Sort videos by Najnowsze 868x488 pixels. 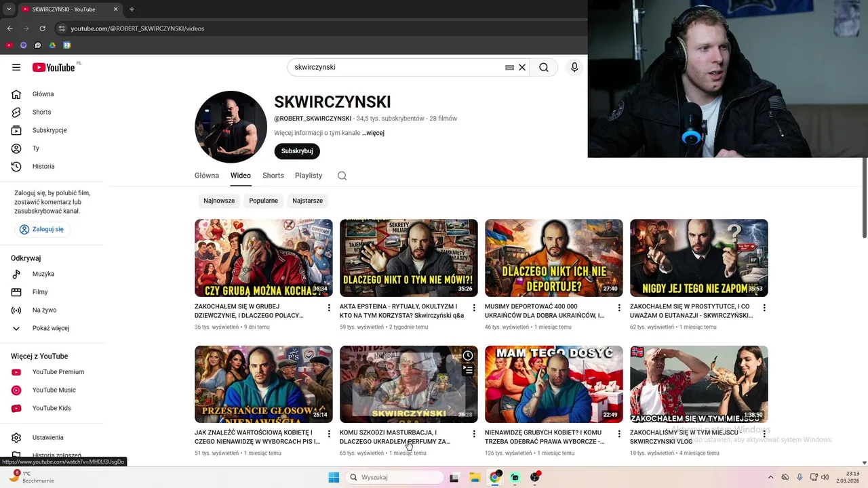tap(219, 201)
